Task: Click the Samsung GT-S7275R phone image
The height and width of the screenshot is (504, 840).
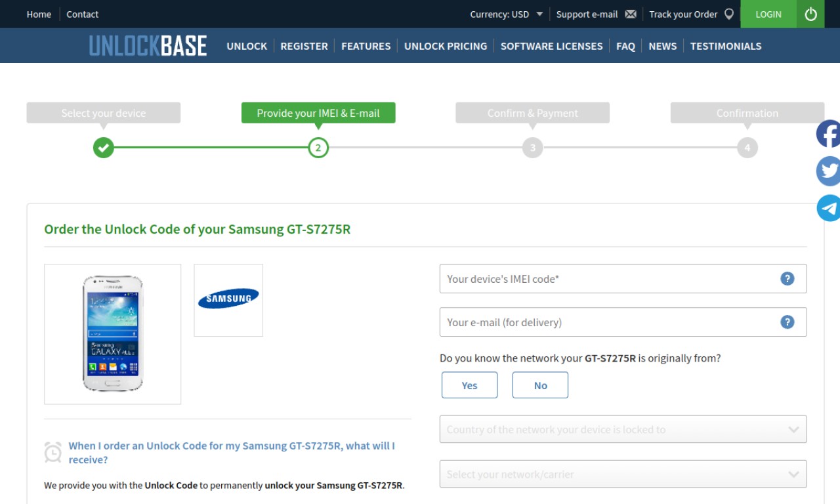Action: tap(113, 334)
